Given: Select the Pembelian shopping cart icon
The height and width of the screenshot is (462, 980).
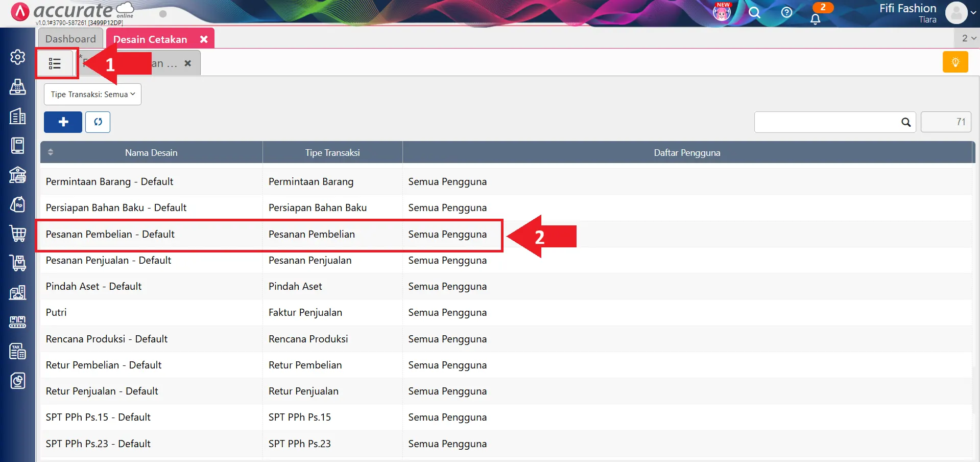Looking at the screenshot, I should (18, 234).
